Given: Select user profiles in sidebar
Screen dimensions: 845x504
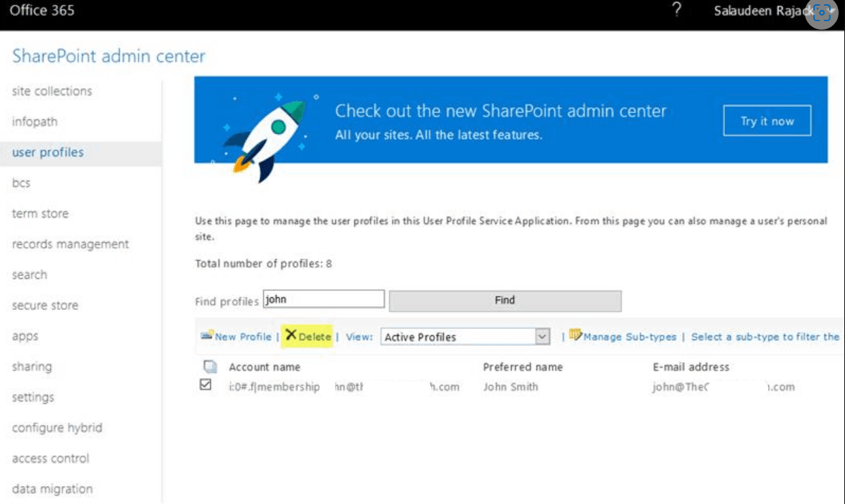Looking at the screenshot, I should (x=48, y=152).
